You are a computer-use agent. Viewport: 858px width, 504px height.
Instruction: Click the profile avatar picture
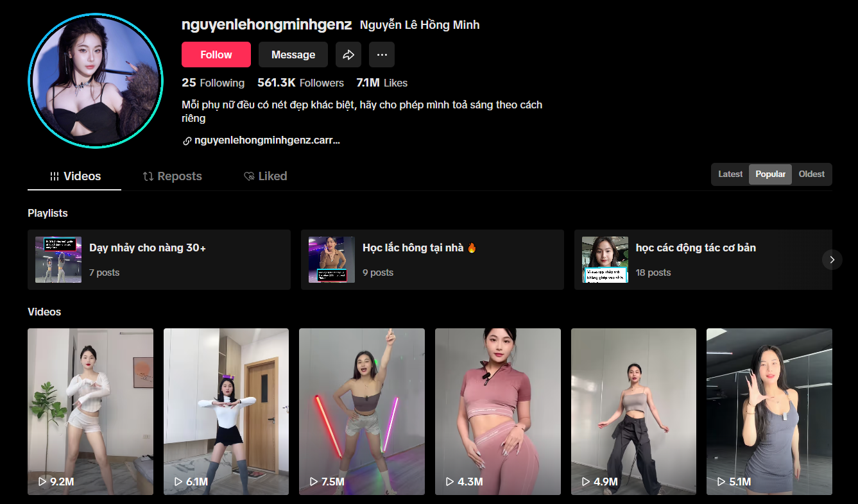(x=96, y=80)
